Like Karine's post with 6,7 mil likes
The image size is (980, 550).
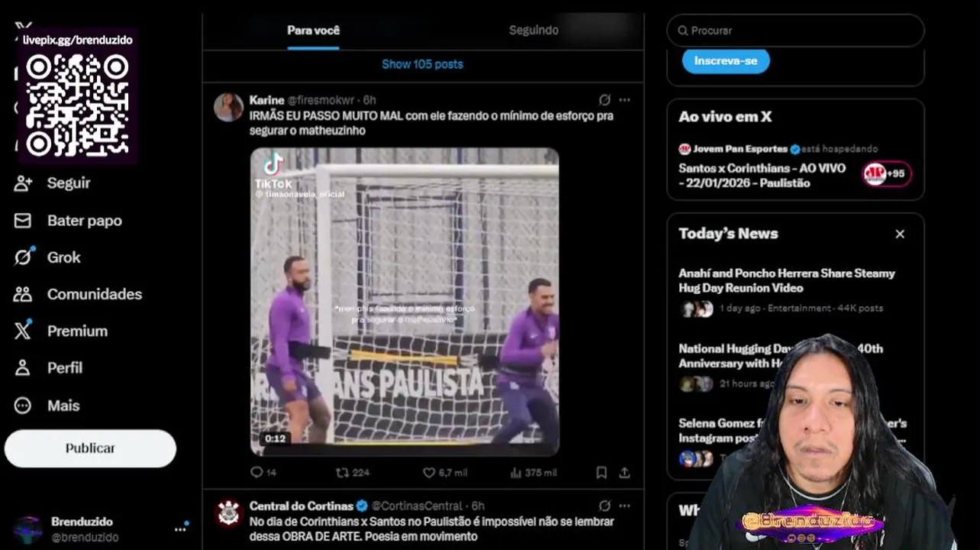429,473
